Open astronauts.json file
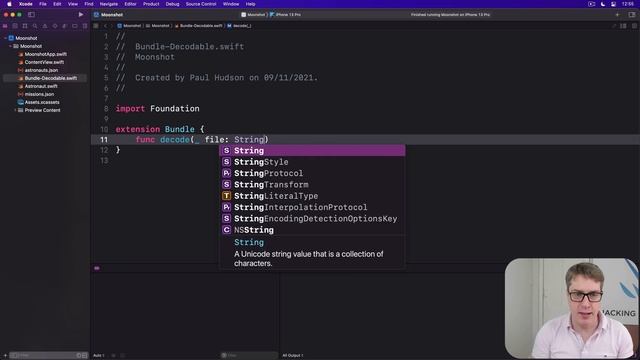 pyautogui.click(x=41, y=70)
